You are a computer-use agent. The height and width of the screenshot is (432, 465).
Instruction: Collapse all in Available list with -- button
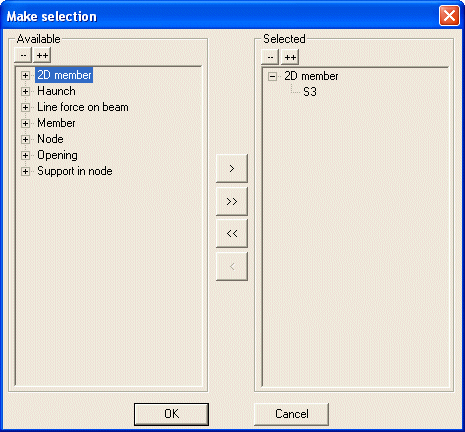point(23,55)
